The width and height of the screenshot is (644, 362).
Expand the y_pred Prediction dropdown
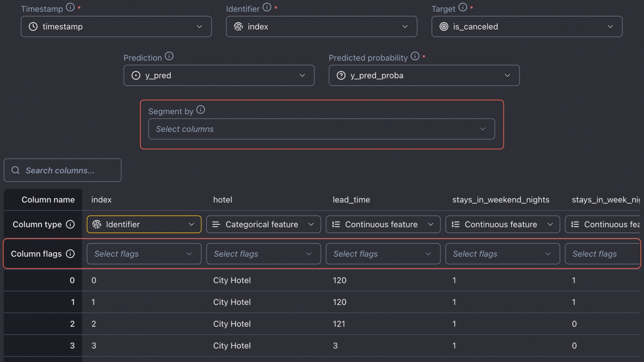coord(219,75)
